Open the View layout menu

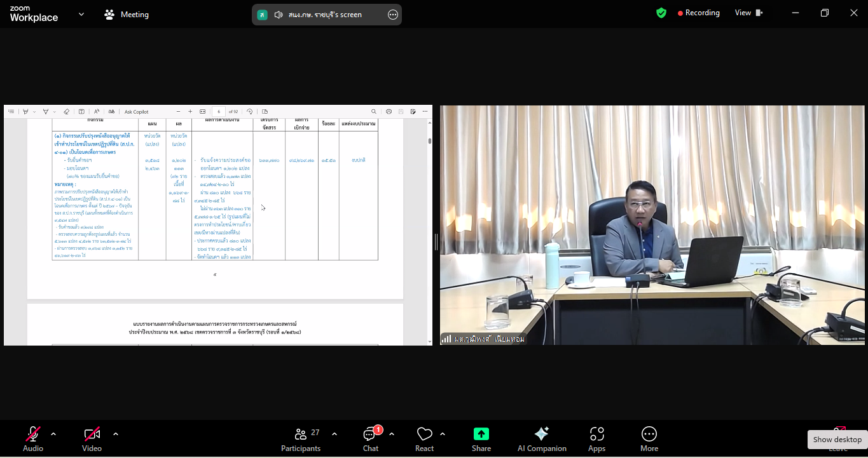tap(748, 13)
